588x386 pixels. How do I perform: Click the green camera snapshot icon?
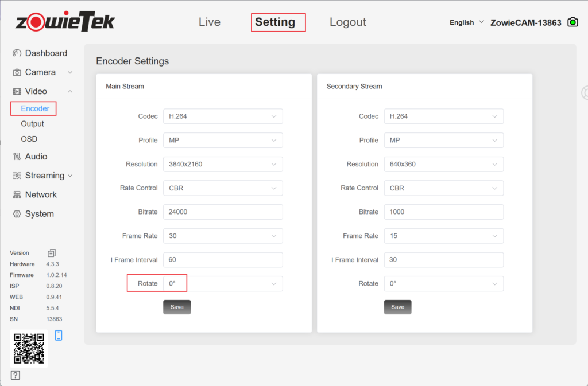coord(572,22)
